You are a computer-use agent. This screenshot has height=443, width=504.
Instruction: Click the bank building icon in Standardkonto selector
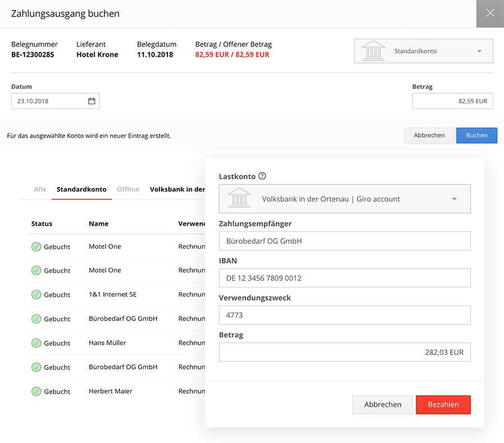373,51
